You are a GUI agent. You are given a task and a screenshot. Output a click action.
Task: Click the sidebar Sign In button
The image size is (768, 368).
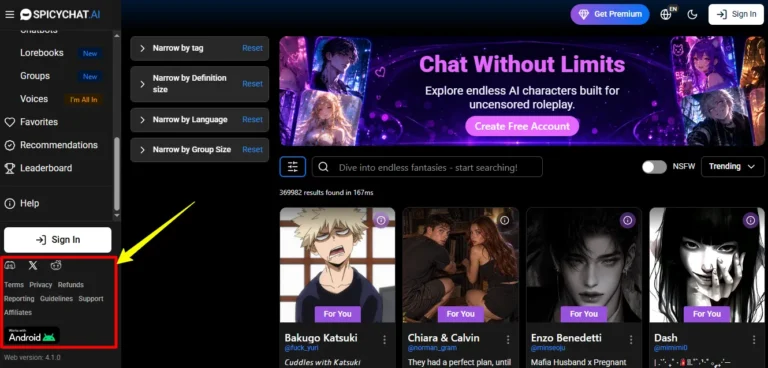[58, 240]
